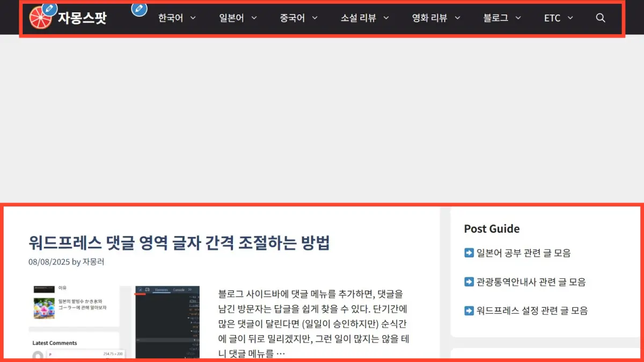Viewport: 644px width, 362px height.
Task: Expand the chevron next to 중국어
Action: pyautogui.click(x=315, y=18)
